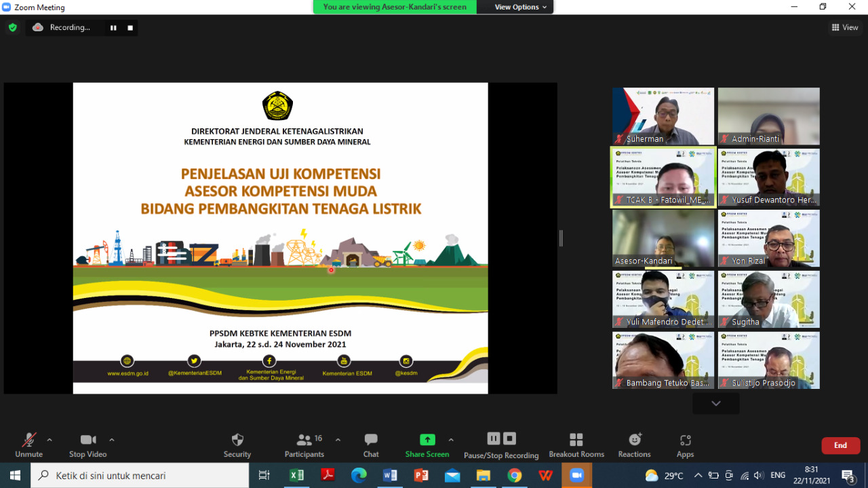Click the 'Zoom Meeting' window title
Screen dimensions: 868x488
coord(39,7)
